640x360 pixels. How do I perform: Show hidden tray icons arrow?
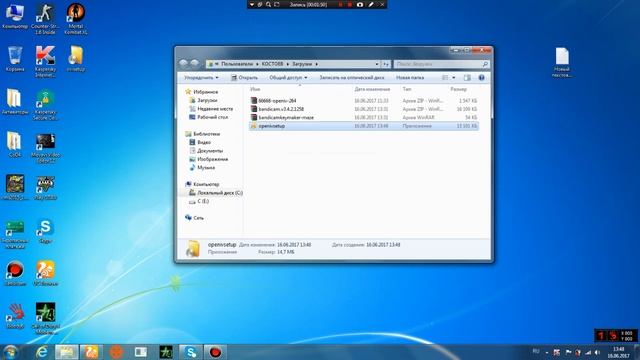[x=547, y=353]
